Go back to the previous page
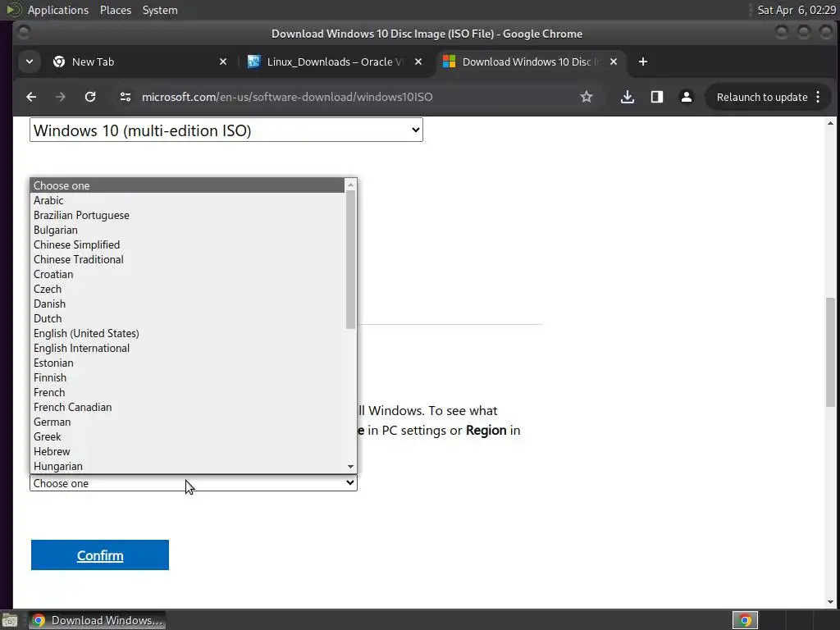840x630 pixels. tap(31, 97)
